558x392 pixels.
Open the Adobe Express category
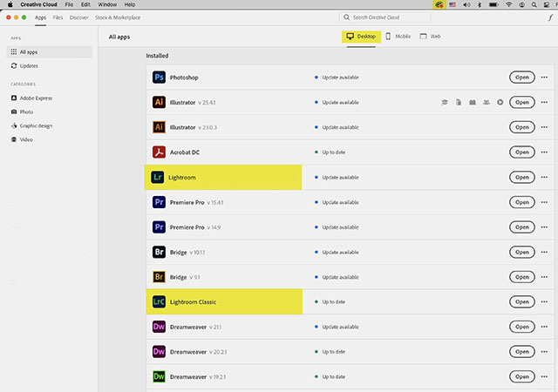31,98
